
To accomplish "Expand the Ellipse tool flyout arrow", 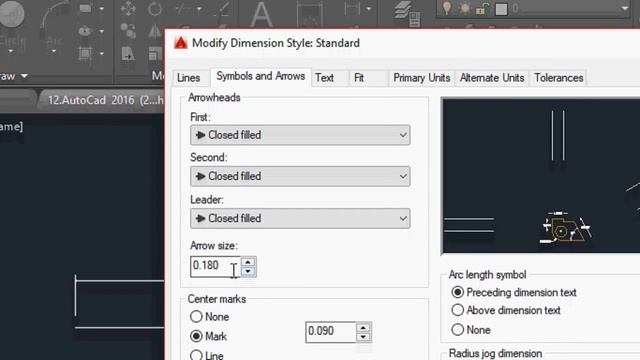I will (x=102, y=31).
